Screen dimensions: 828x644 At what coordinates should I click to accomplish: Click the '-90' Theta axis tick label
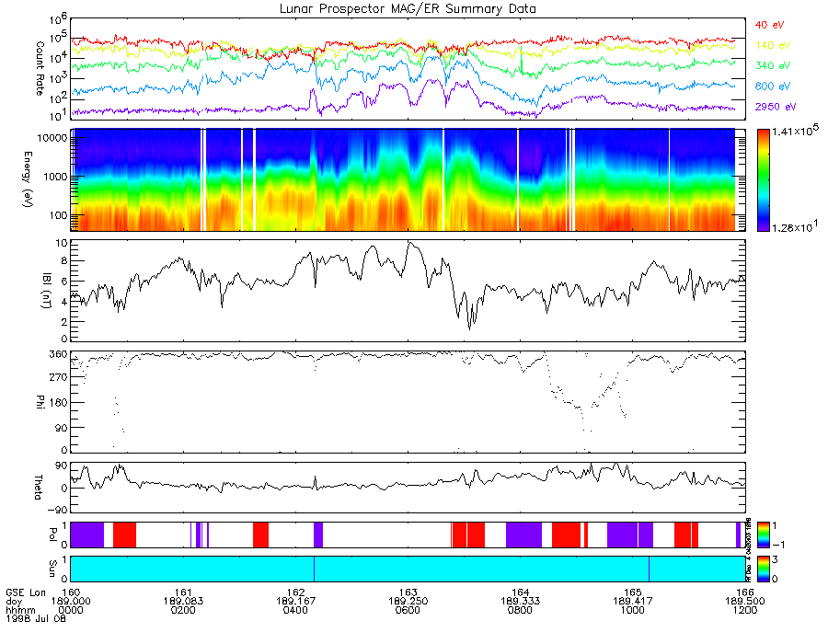coord(57,510)
